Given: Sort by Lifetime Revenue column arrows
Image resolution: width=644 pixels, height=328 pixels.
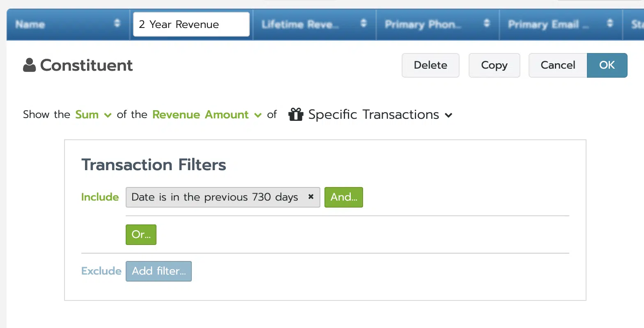Looking at the screenshot, I should [x=363, y=23].
